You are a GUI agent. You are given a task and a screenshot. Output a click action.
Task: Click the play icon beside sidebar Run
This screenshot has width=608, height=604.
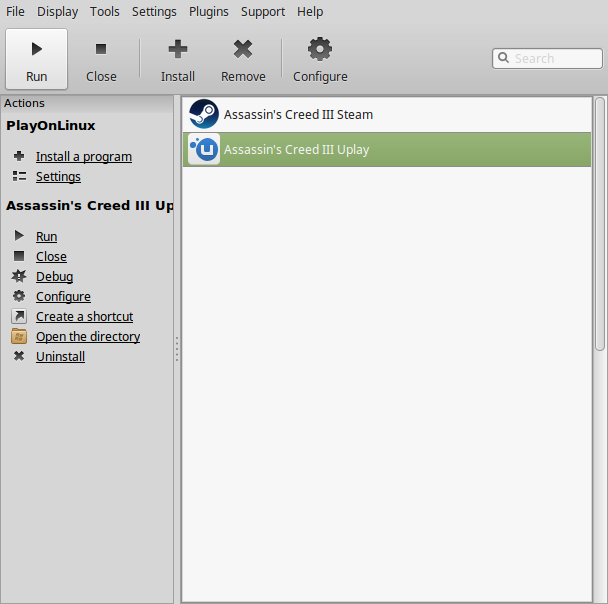coord(19,235)
